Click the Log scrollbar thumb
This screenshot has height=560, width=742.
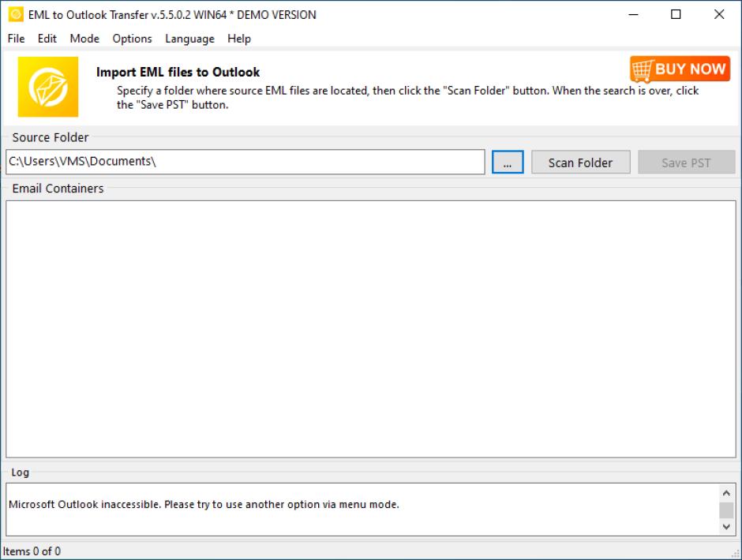tap(726, 510)
